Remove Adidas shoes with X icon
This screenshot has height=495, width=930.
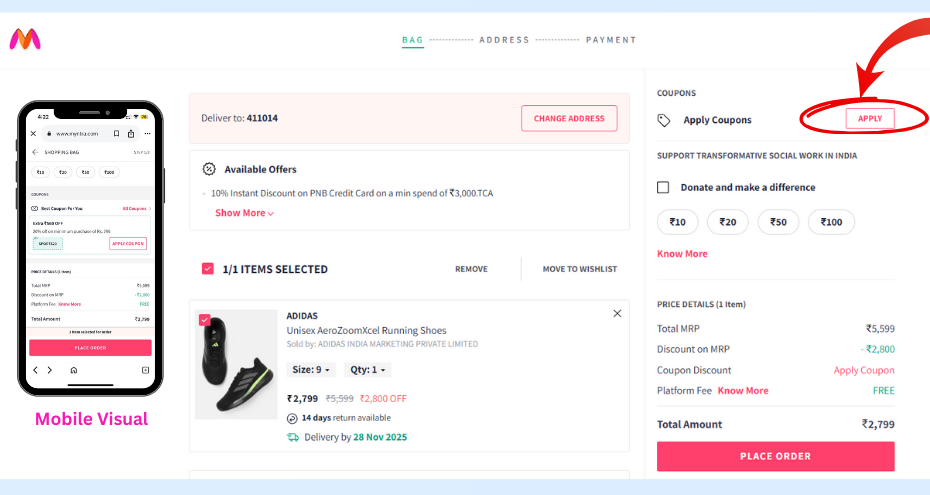(x=617, y=314)
